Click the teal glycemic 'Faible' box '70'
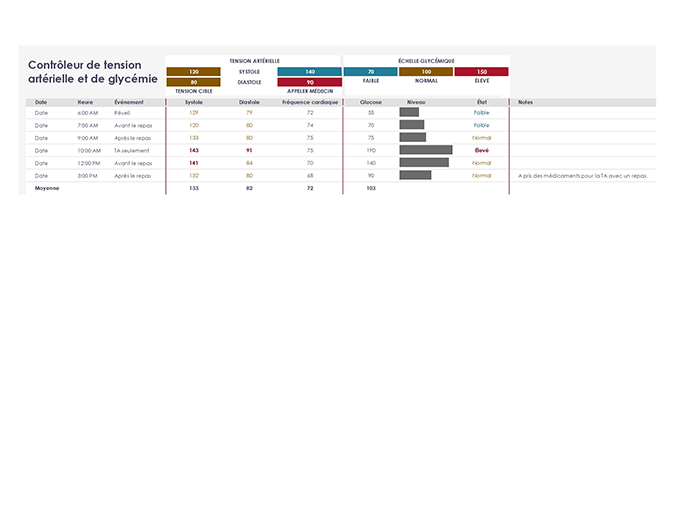 [x=371, y=71]
